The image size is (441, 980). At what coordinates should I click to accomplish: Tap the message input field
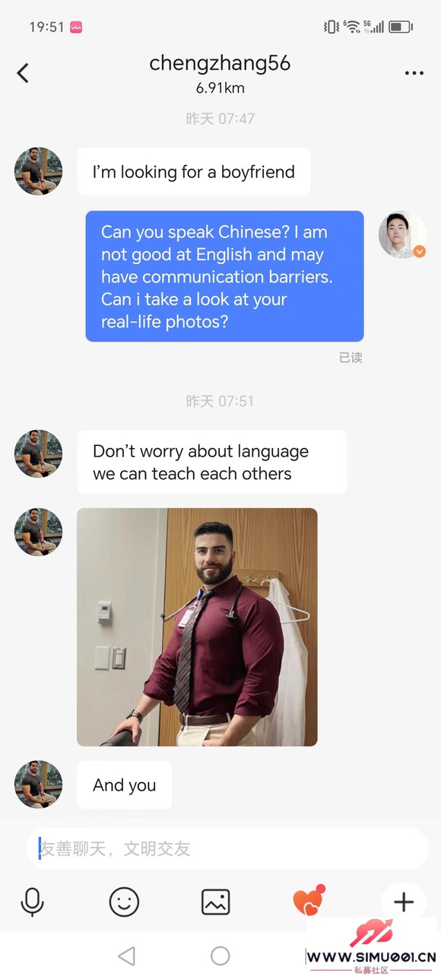click(x=227, y=848)
